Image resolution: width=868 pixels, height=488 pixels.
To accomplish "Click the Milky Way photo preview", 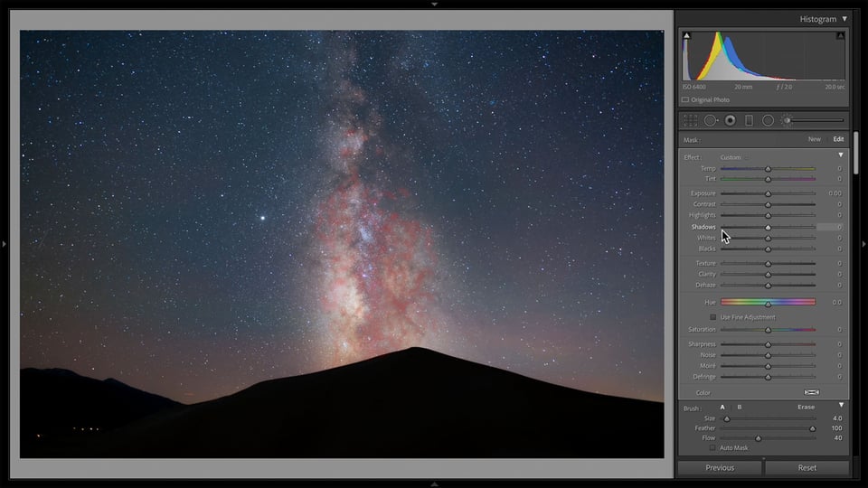I will 342,244.
